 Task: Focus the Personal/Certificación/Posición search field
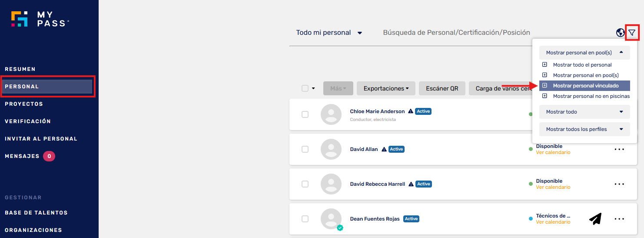[x=456, y=33]
